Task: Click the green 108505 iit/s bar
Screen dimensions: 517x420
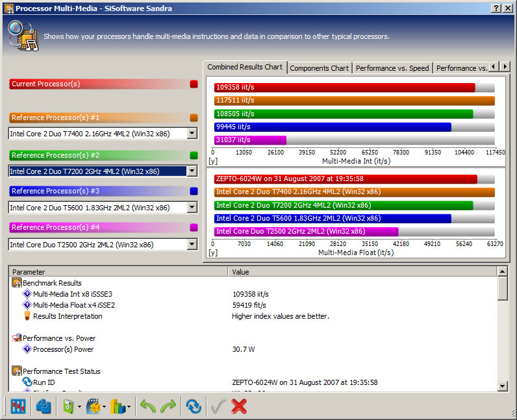Action: (344, 114)
